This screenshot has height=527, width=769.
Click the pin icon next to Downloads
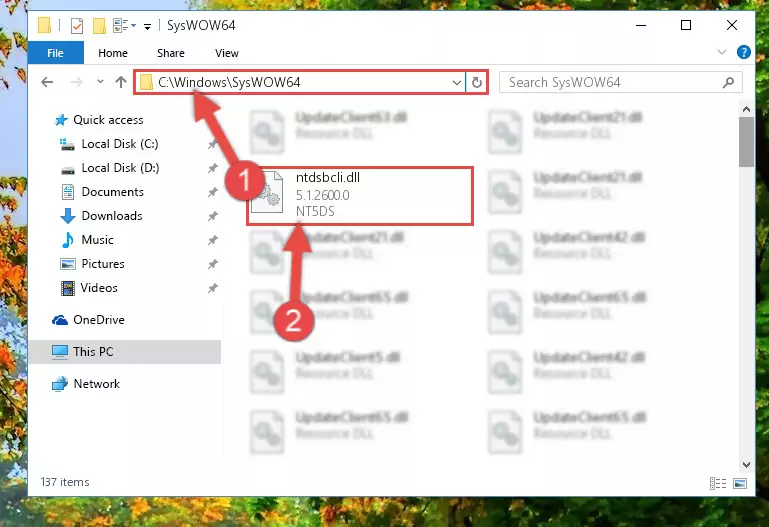(x=212, y=216)
